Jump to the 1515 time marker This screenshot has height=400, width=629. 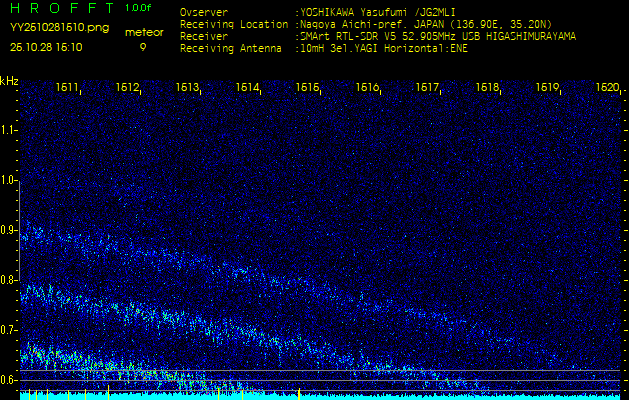308,88
